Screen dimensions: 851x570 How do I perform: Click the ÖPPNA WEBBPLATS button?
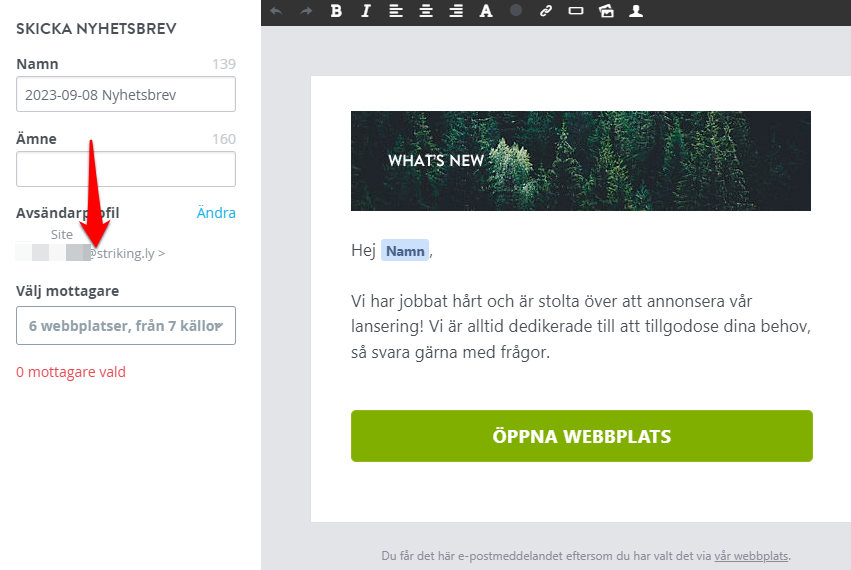pyautogui.click(x=582, y=436)
